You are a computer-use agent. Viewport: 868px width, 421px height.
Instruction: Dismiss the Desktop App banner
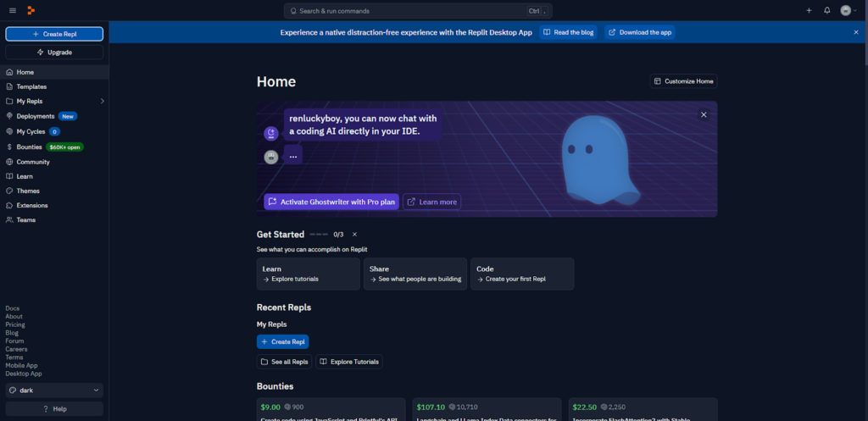coord(855,32)
